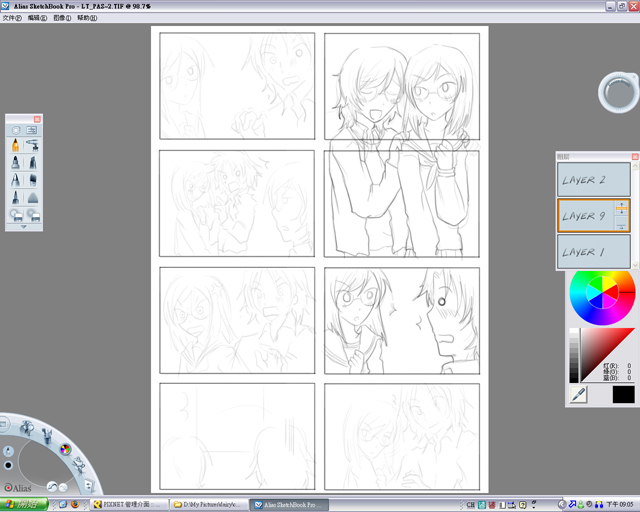
Task: Select the airbrush tool
Action: 32,145
